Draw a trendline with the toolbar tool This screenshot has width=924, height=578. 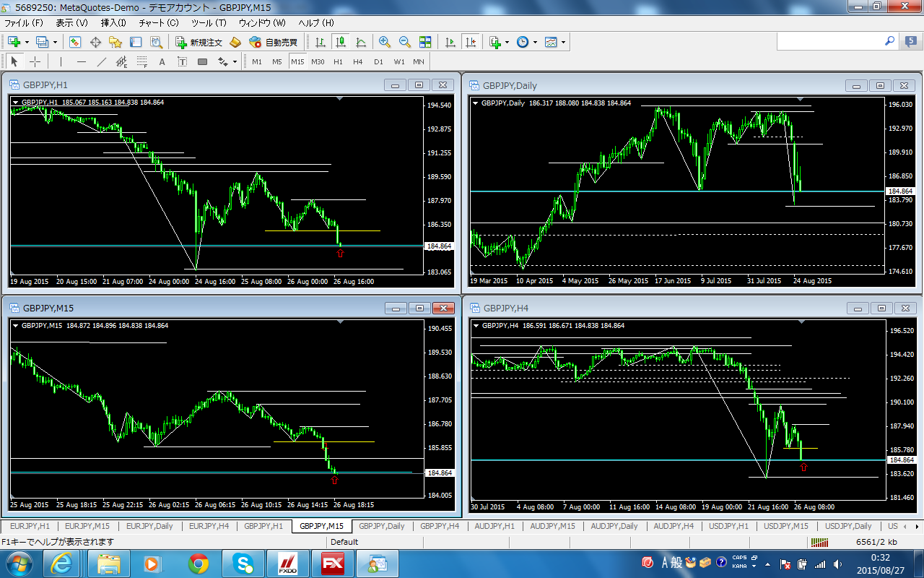tap(102, 61)
